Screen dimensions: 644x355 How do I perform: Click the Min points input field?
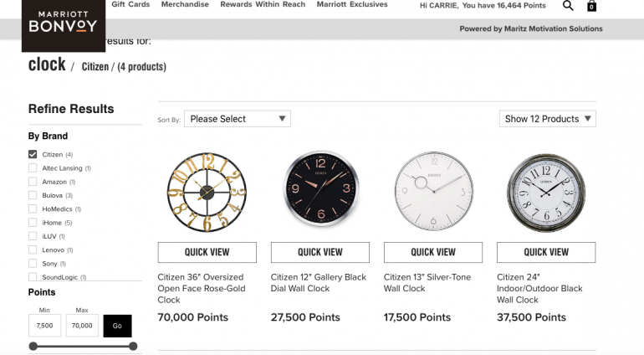pyautogui.click(x=45, y=326)
